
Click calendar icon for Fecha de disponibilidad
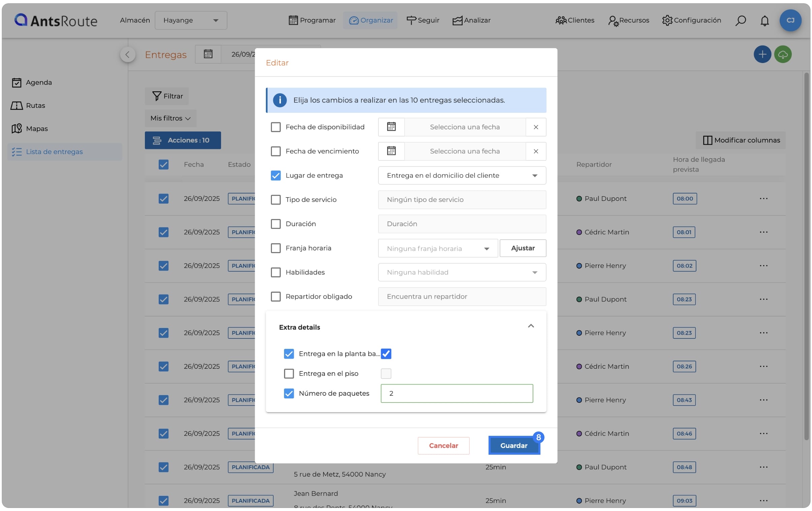click(x=391, y=127)
